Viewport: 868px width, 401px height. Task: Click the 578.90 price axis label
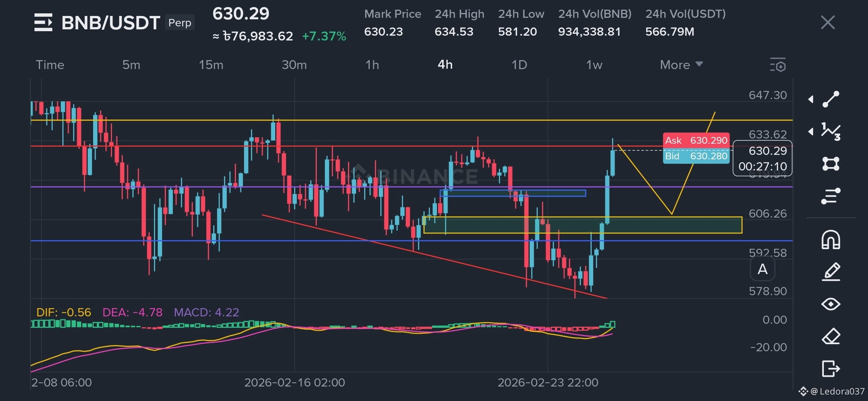pos(767,291)
